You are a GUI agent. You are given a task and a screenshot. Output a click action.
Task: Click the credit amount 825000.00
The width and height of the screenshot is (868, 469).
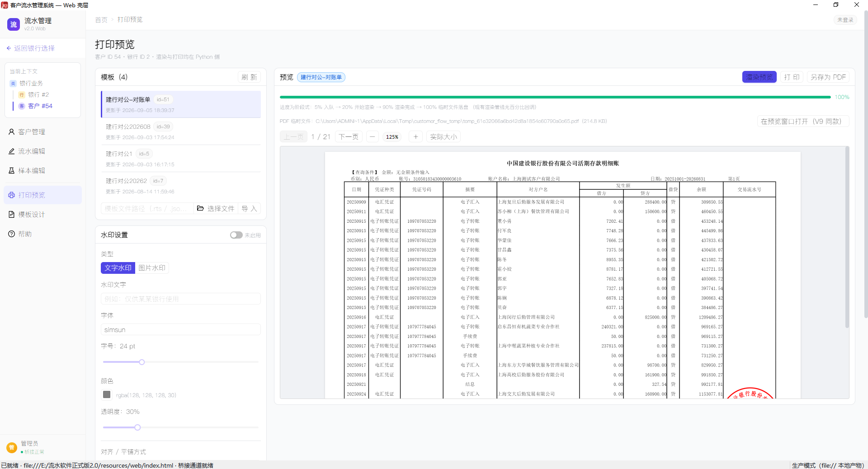tap(656, 317)
